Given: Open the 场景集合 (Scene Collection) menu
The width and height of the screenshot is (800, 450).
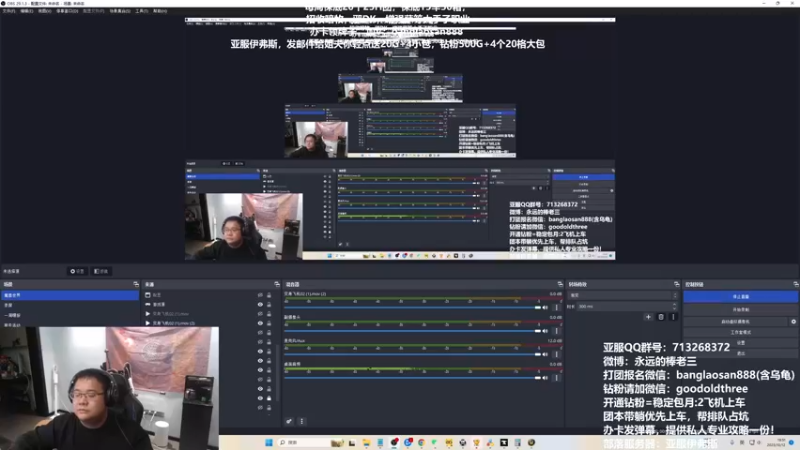Looking at the screenshot, I should [x=120, y=11].
